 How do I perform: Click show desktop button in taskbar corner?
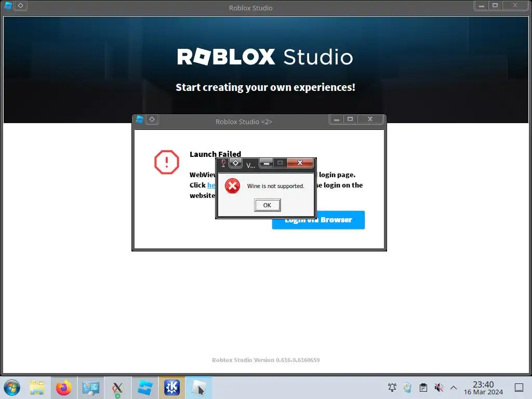(519, 388)
